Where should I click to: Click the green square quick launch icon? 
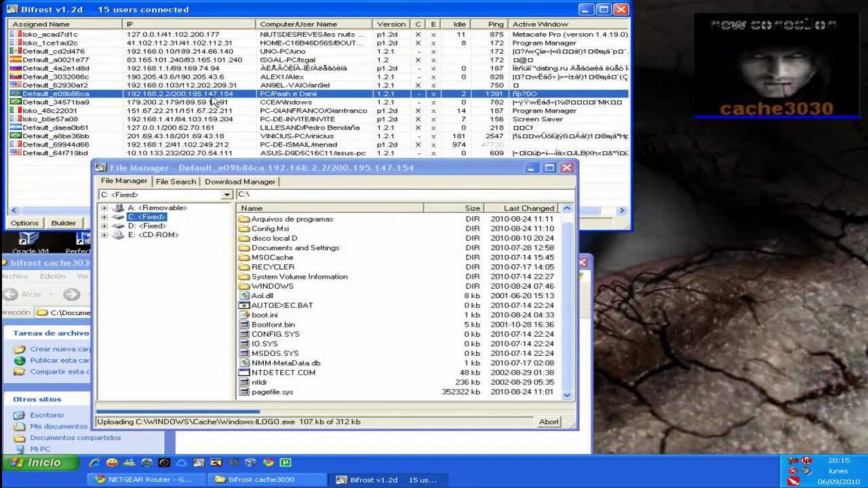pos(285,462)
